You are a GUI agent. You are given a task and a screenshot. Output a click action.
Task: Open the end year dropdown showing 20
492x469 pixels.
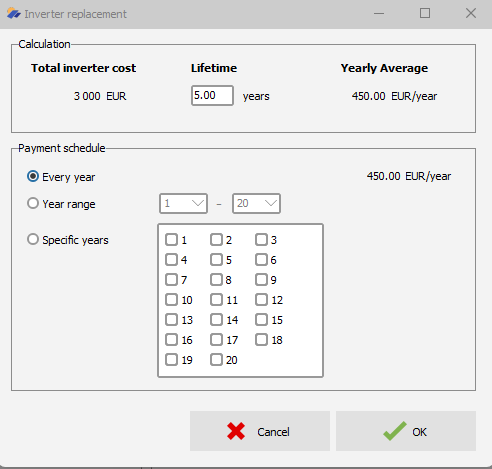pos(256,203)
